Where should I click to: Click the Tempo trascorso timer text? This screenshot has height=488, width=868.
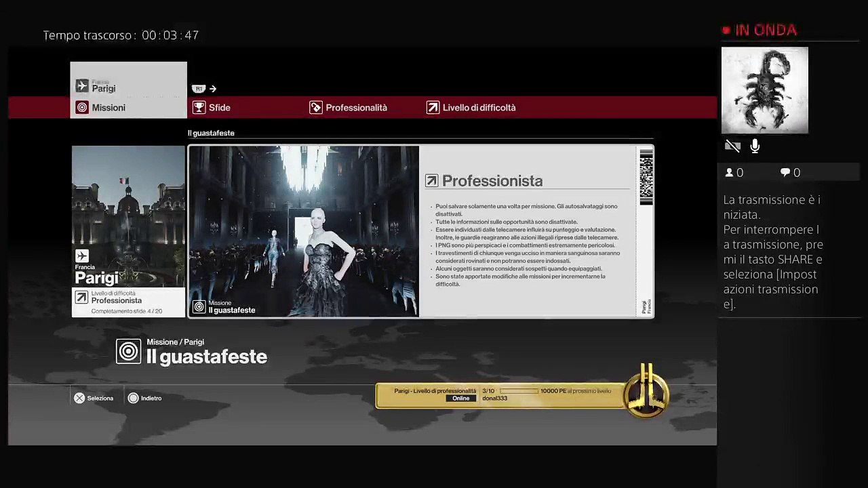pos(121,35)
